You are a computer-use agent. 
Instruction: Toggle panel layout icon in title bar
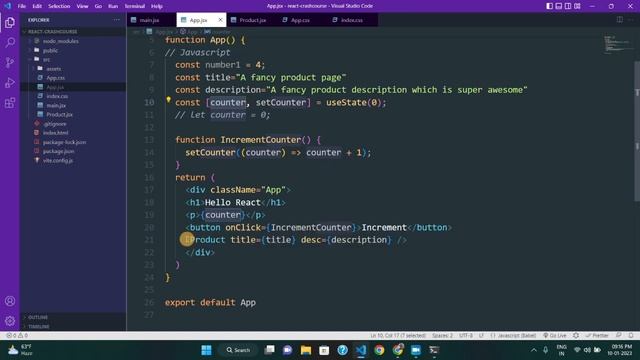tap(559, 6)
